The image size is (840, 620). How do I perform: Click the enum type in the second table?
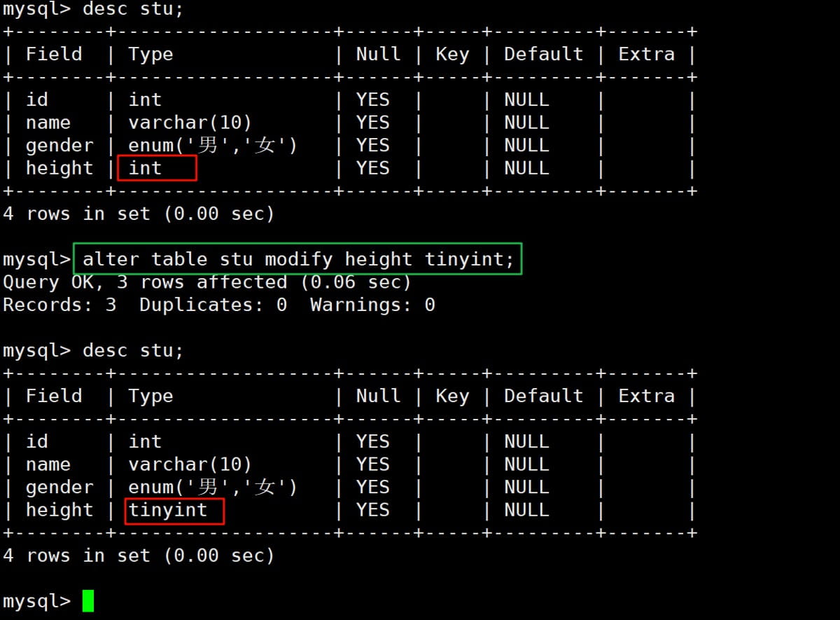(x=213, y=488)
